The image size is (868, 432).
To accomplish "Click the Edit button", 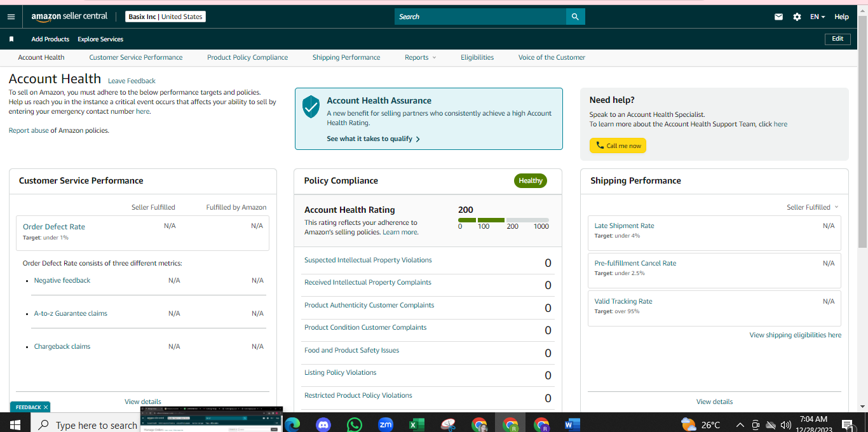I will pyautogui.click(x=837, y=39).
